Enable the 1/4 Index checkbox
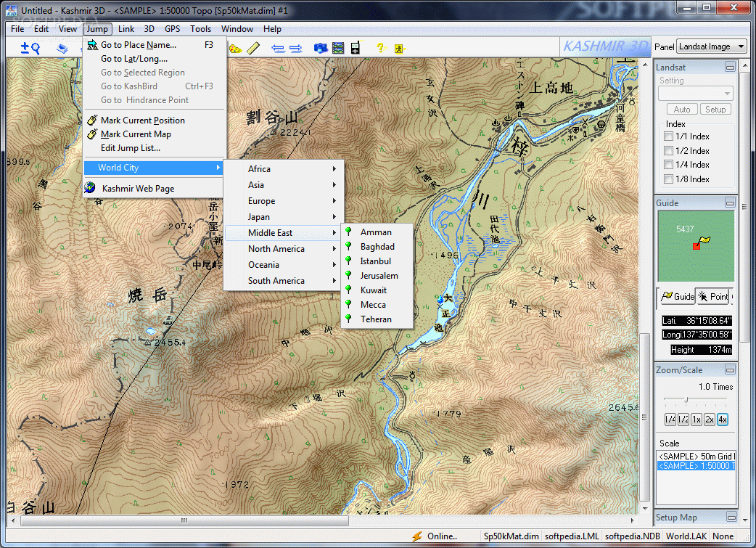This screenshot has width=756, height=548. [669, 165]
